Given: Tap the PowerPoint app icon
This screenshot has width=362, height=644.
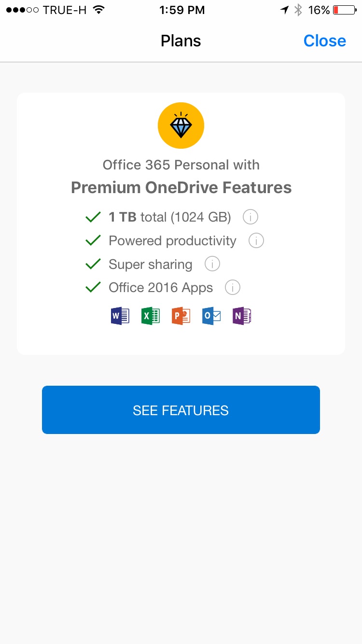Looking at the screenshot, I should (181, 316).
